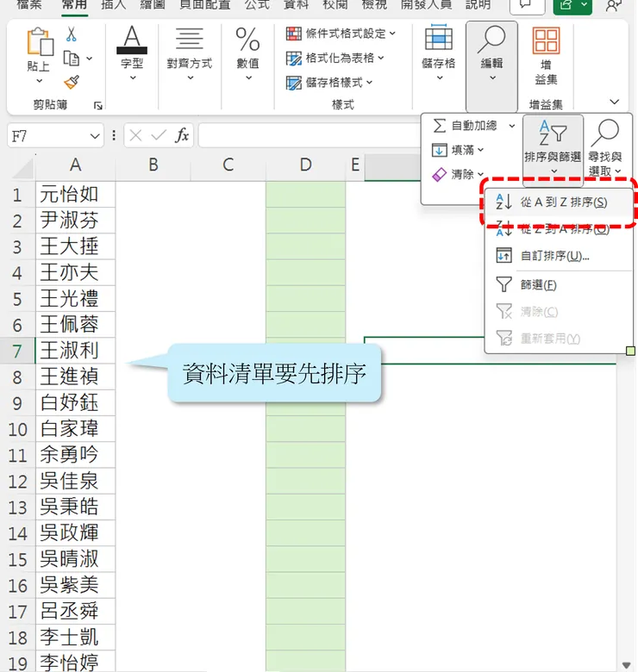
Task: Open 儲存格樣式 cell styles
Action: point(329,83)
